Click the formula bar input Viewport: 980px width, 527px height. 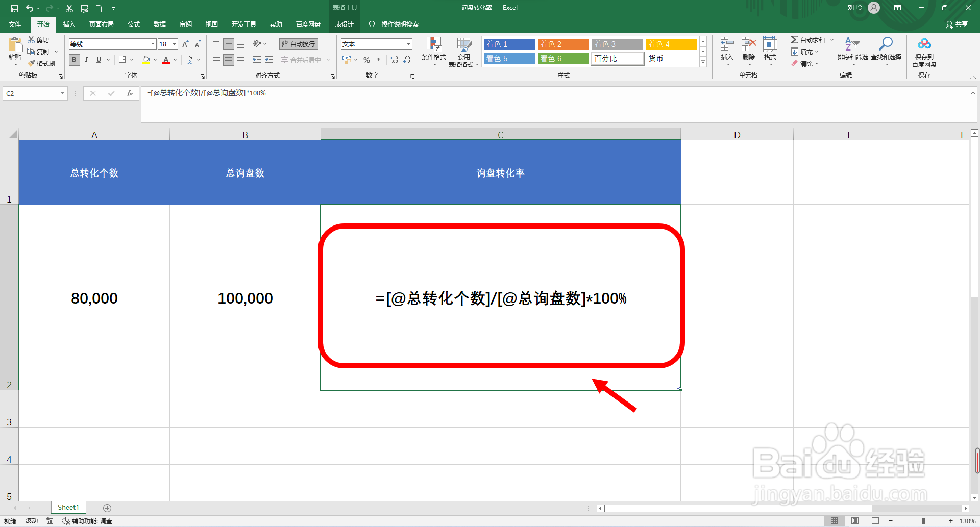point(555,104)
